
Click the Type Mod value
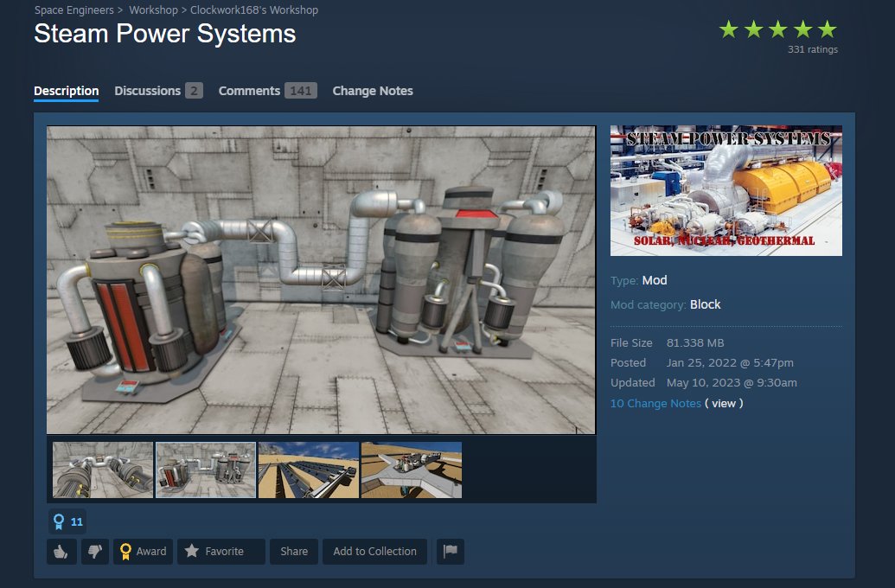(x=655, y=280)
